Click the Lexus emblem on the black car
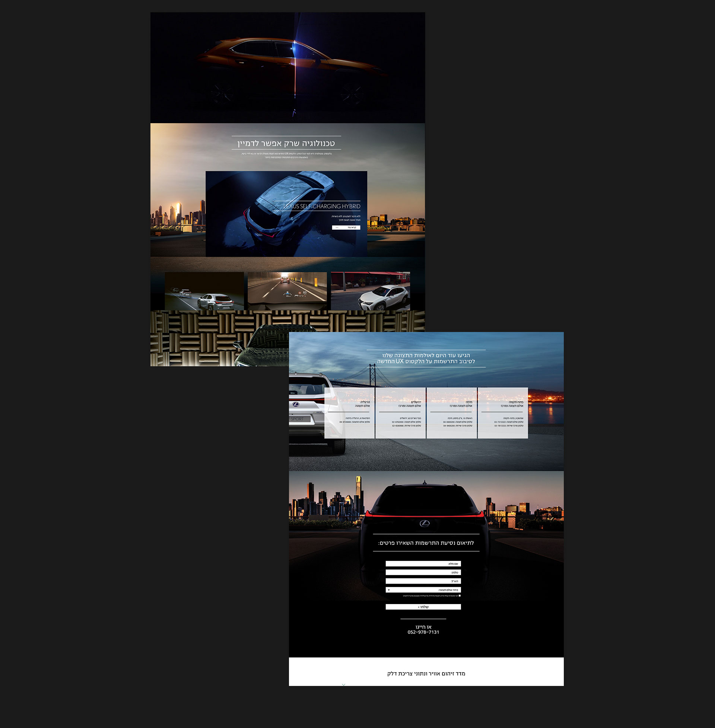The image size is (715, 728). [x=425, y=524]
